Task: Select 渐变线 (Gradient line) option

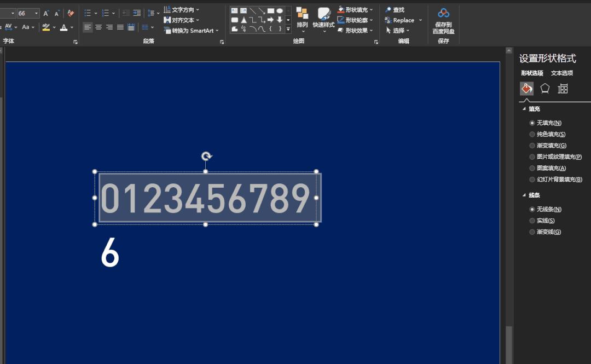Action: tap(546, 232)
